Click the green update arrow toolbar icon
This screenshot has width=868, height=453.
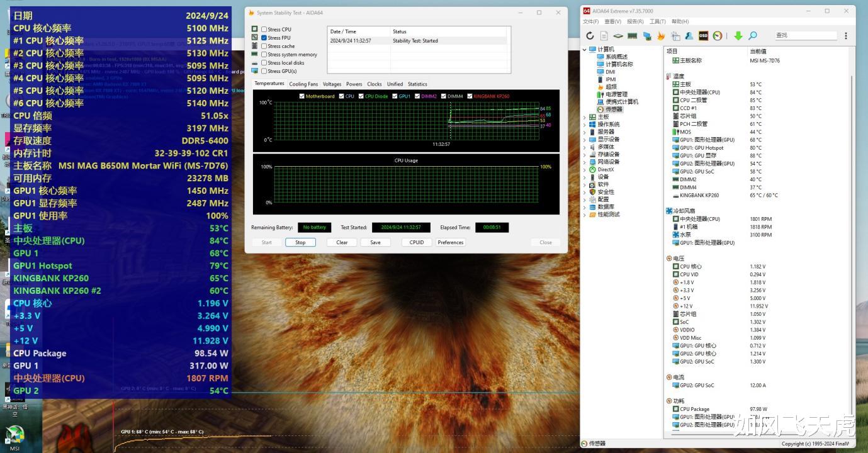(738, 36)
